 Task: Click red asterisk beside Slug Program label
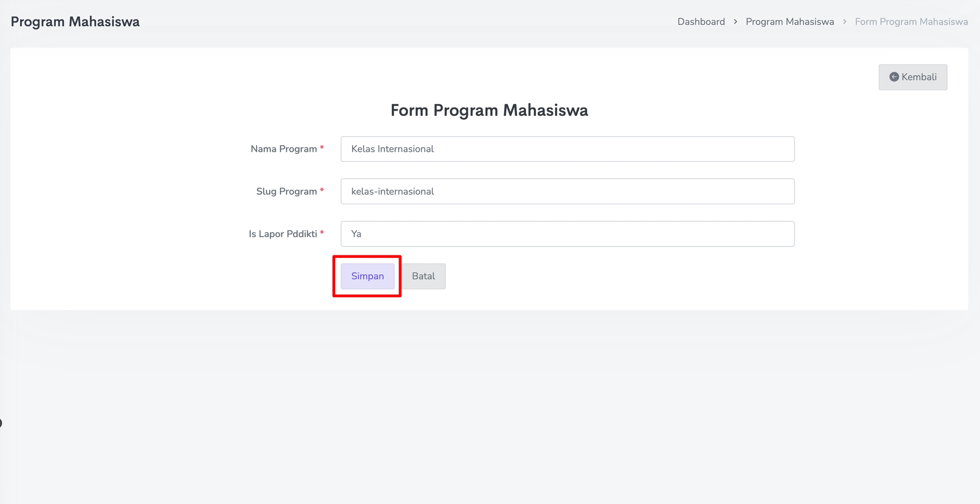(322, 191)
